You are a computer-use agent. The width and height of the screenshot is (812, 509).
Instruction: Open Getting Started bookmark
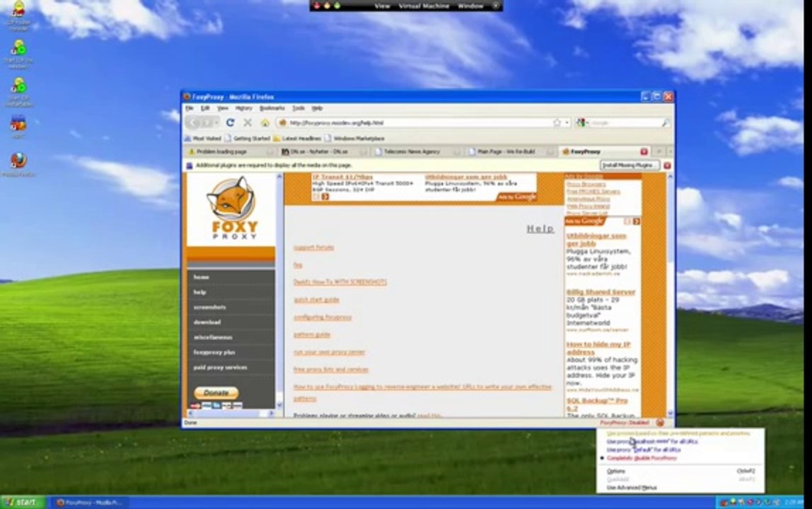[248, 139]
